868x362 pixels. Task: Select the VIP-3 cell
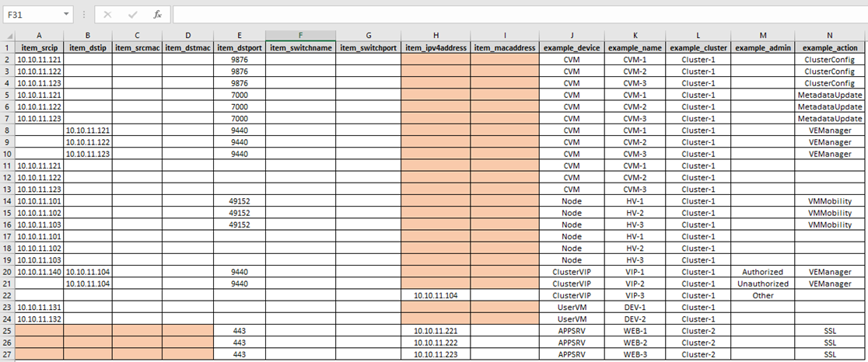coord(635,295)
